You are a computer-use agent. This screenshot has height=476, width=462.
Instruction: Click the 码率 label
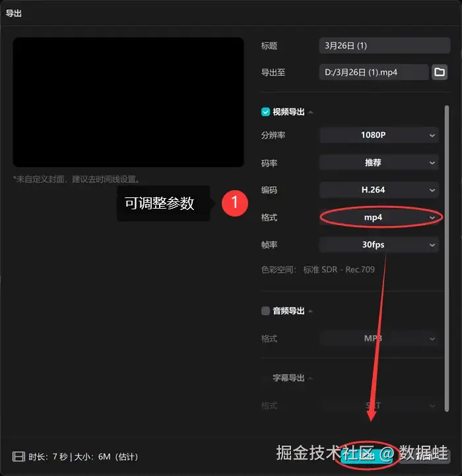[269, 163]
